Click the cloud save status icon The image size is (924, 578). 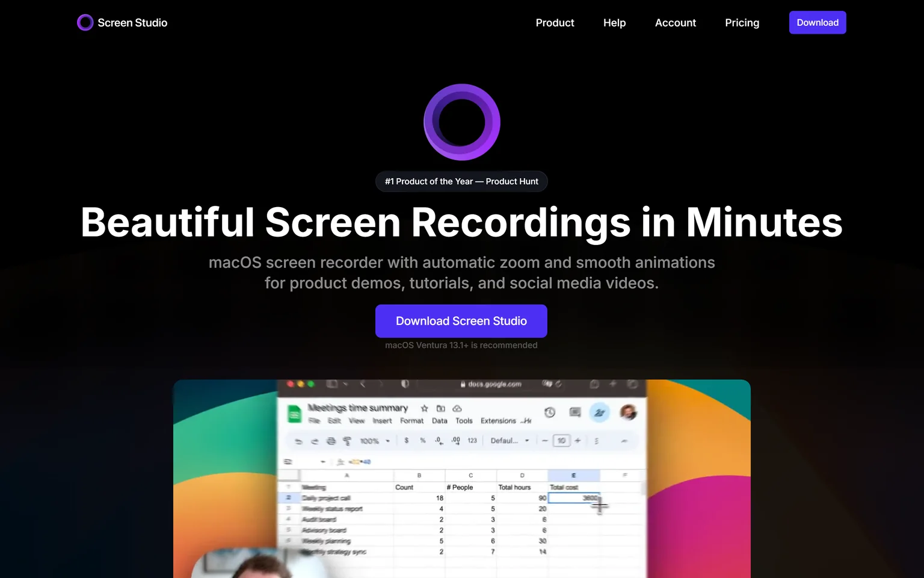tap(457, 408)
